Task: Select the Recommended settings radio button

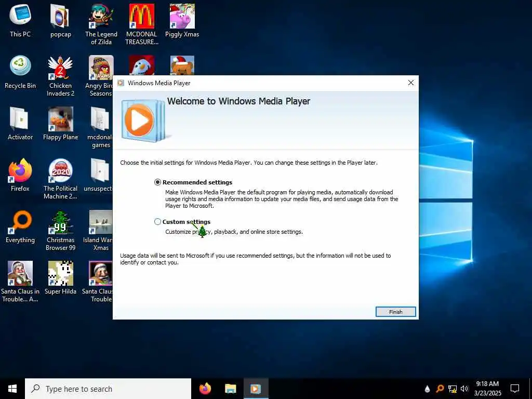Action: 157,182
